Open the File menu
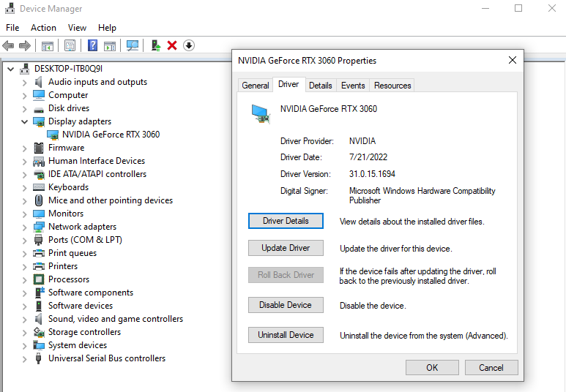Viewport: 566px width, 392px height. [12, 28]
